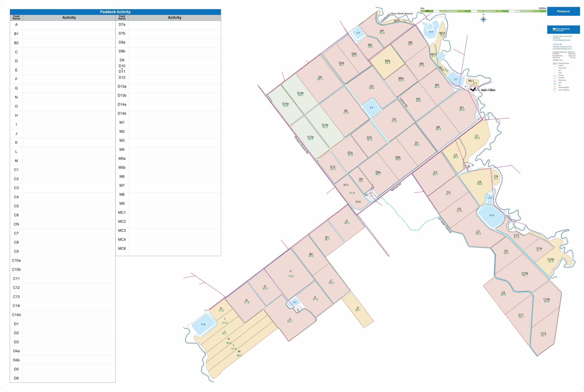Select the M1 field row name
The height and width of the screenshot is (392, 584).
122,123
